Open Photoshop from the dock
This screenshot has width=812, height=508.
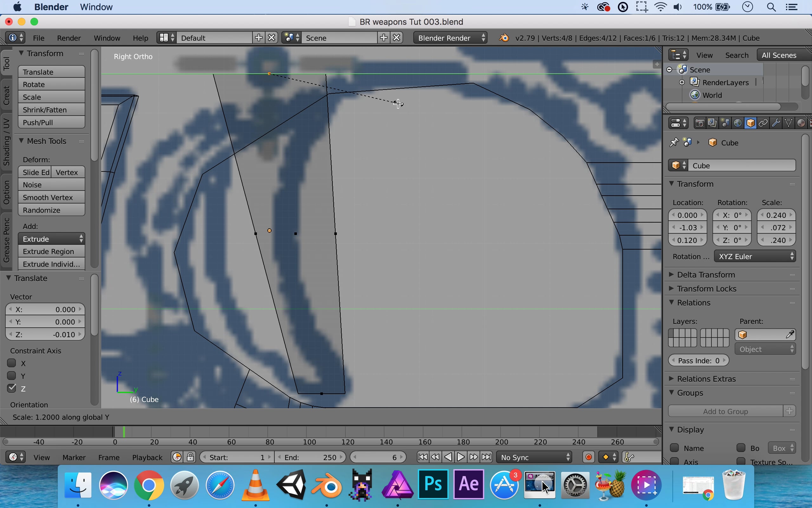(433, 484)
